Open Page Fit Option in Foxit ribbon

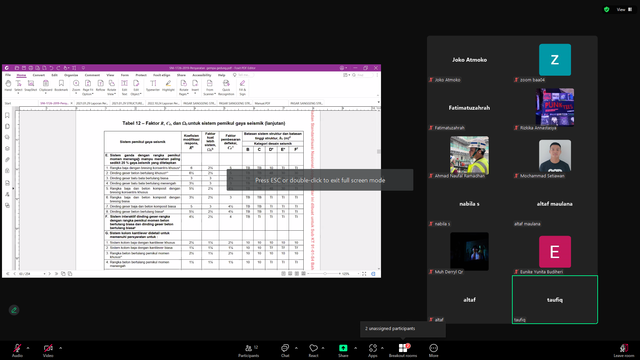88,87
